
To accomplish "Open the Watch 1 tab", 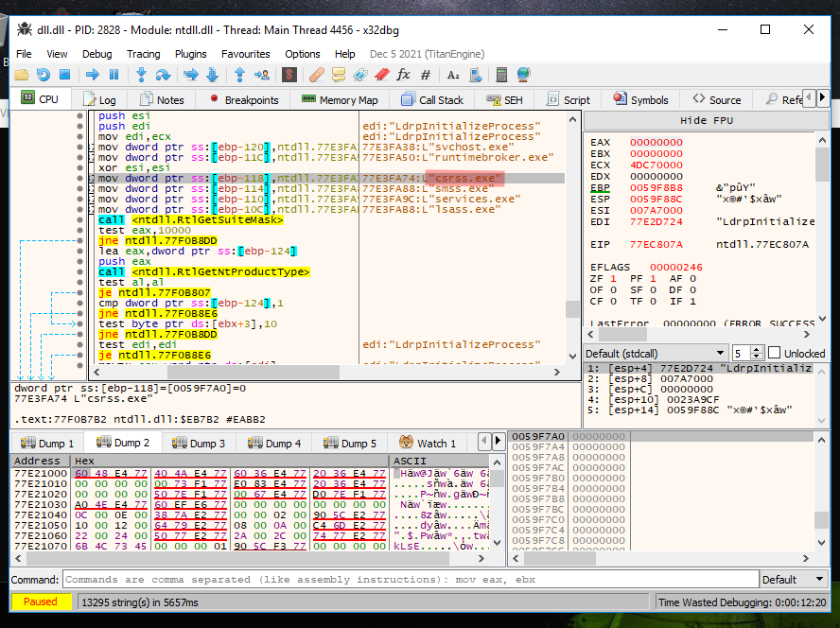I will [428, 444].
